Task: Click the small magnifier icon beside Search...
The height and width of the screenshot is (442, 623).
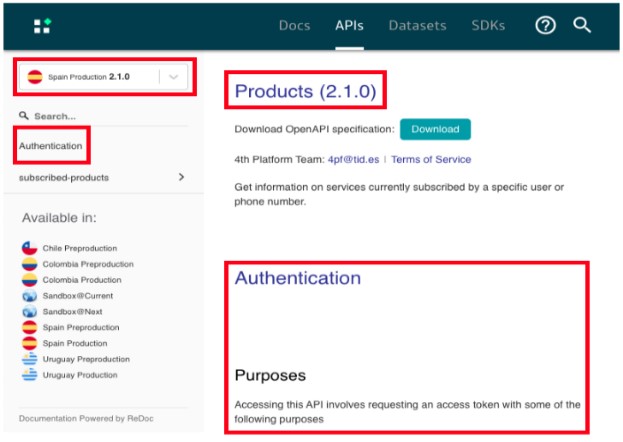Action: click(24, 116)
